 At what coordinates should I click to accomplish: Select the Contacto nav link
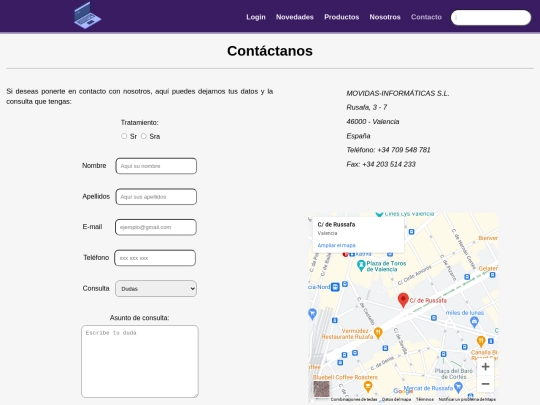tap(426, 17)
